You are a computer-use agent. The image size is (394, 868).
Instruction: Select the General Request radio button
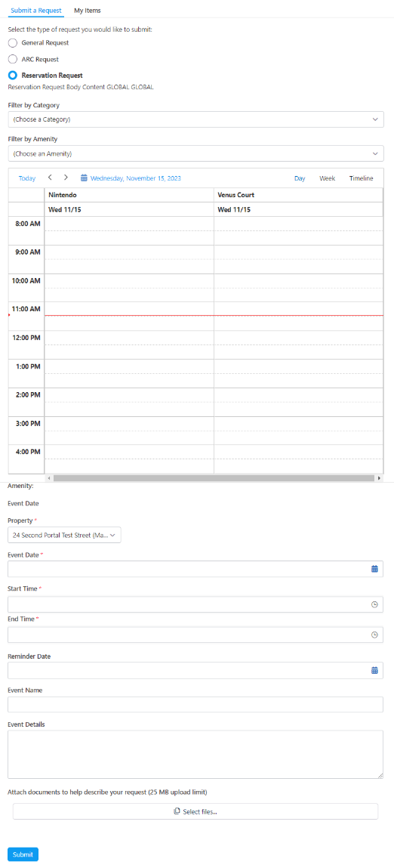(x=13, y=42)
